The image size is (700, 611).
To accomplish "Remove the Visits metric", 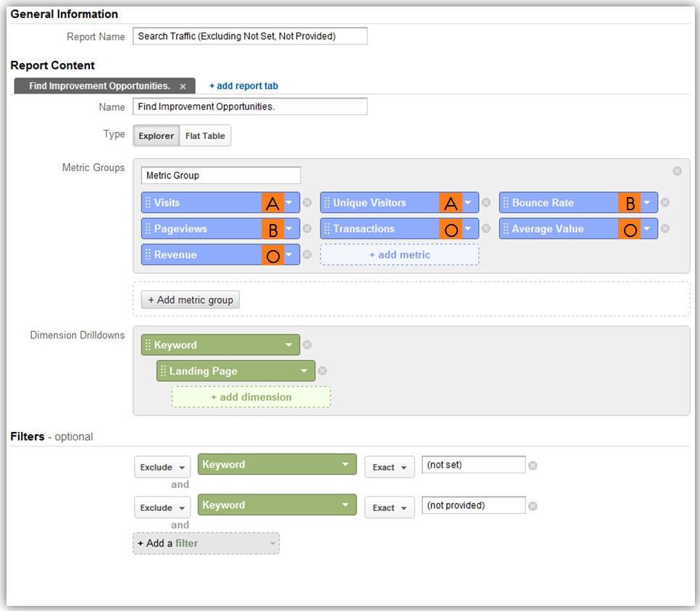I will coord(308,202).
